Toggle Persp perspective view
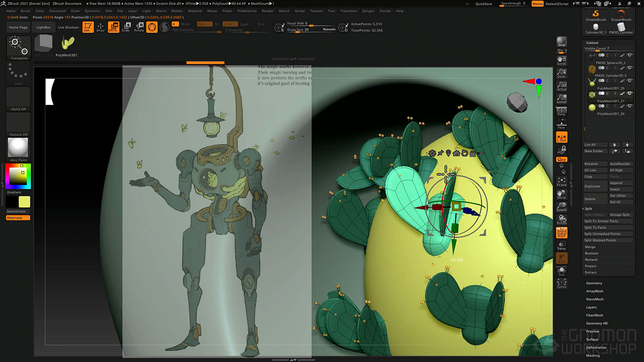Image resolution: width=644 pixels, height=362 pixels. pos(561,112)
